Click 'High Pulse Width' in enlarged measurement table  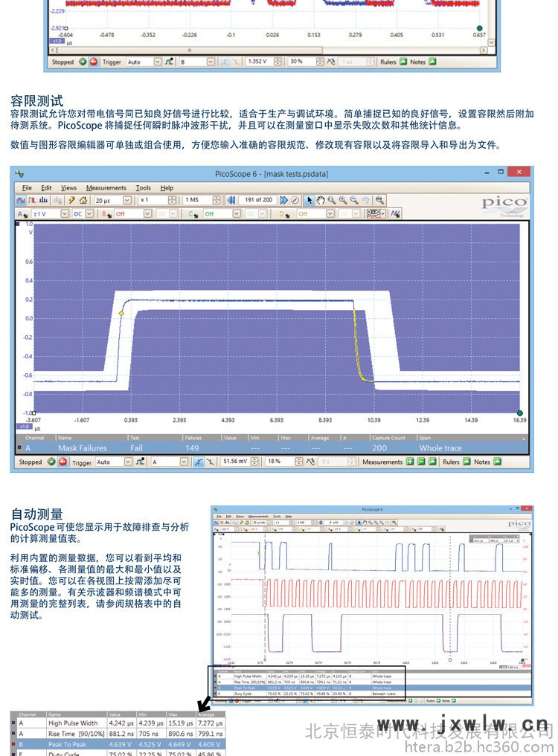click(73, 723)
